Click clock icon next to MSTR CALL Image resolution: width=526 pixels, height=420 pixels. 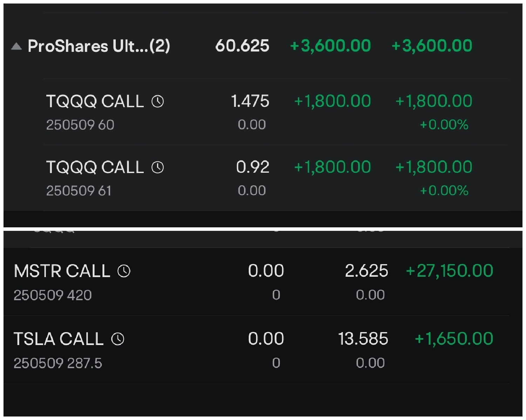click(x=124, y=271)
